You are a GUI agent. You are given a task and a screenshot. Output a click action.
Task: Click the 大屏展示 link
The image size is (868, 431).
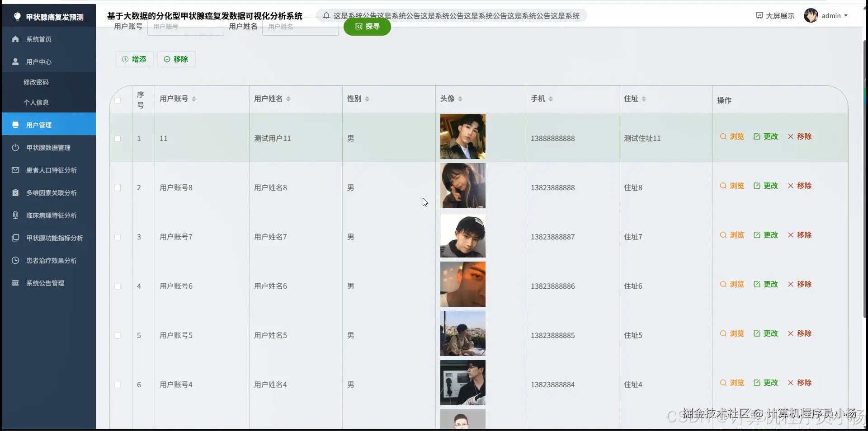tap(775, 16)
